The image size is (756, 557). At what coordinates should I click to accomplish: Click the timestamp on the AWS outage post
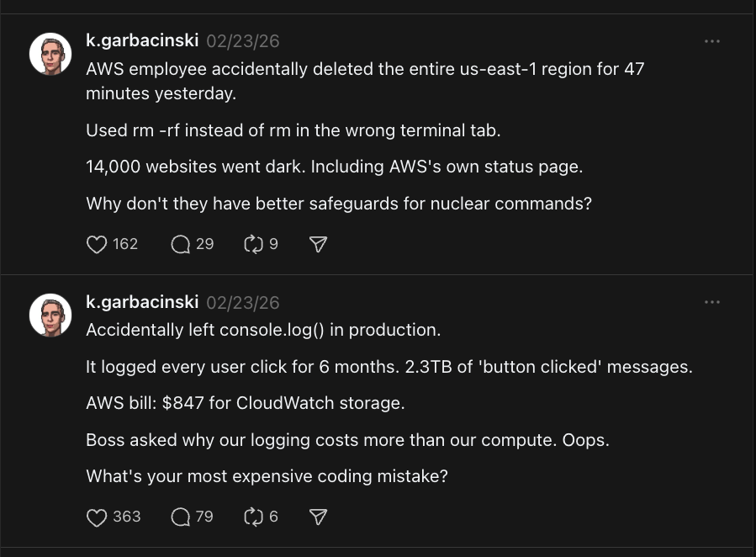(244, 40)
